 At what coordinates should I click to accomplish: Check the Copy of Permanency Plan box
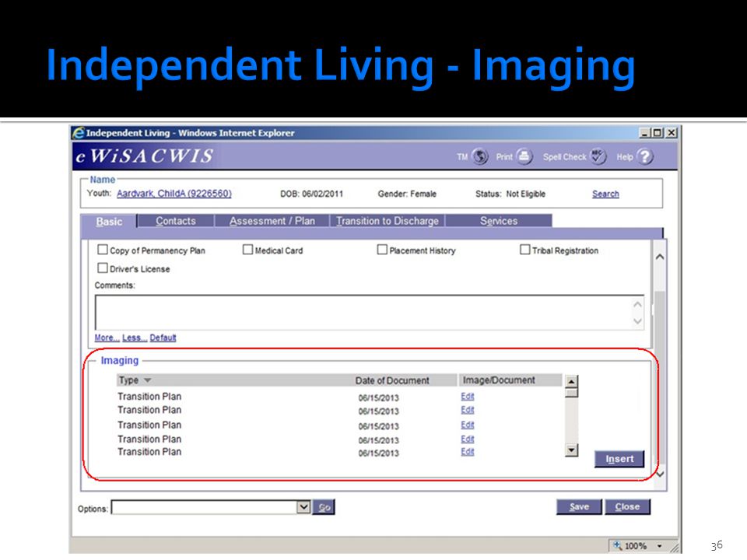coord(103,250)
